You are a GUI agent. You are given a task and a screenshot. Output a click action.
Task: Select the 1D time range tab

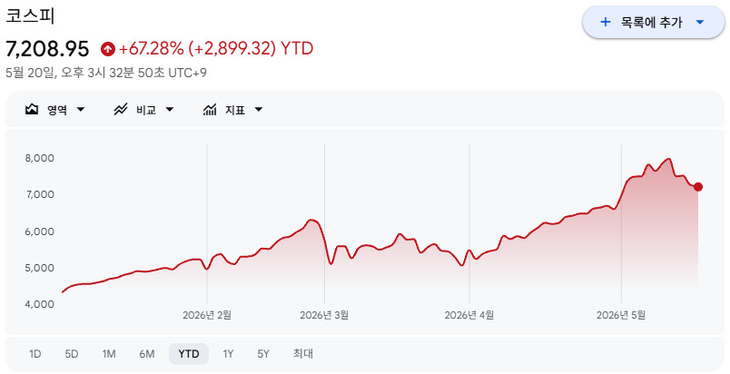35,354
